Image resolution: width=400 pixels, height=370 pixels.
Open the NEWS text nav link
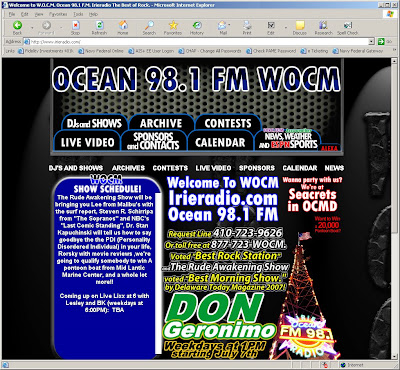tap(334, 168)
